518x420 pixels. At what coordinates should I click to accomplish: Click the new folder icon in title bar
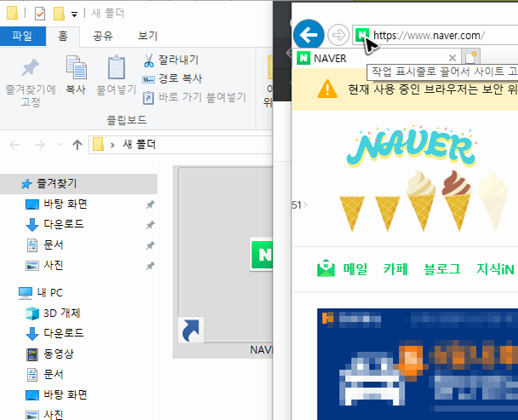coord(59,14)
